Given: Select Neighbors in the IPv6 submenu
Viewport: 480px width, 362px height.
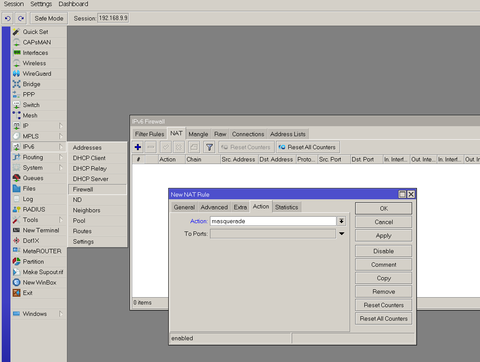Looking at the screenshot, I should pos(97,210).
